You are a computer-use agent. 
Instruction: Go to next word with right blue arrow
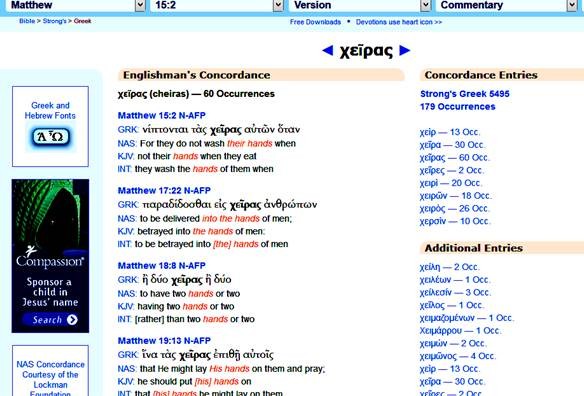point(405,50)
